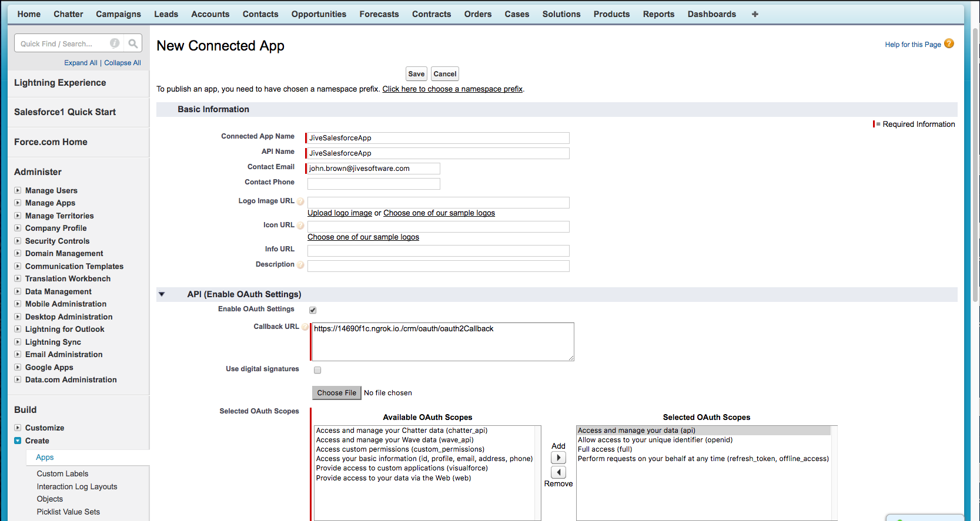980x521 pixels.
Task: Check Use digital signatures checkbox
Action: 317,370
